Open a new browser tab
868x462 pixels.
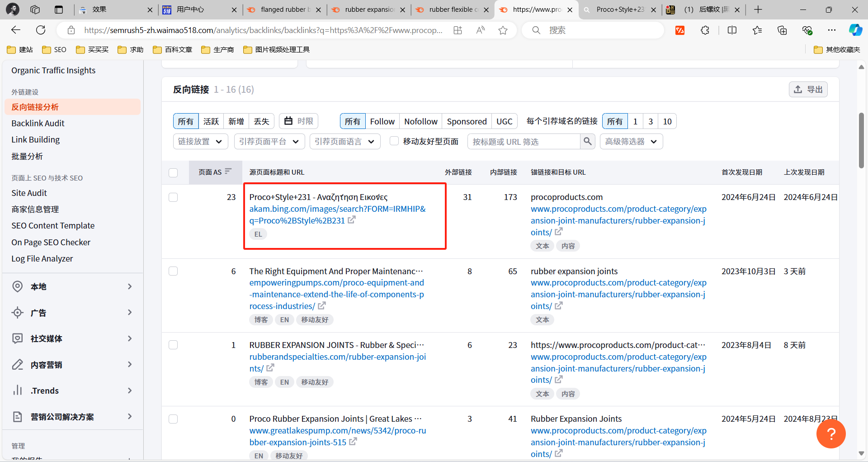click(758, 10)
